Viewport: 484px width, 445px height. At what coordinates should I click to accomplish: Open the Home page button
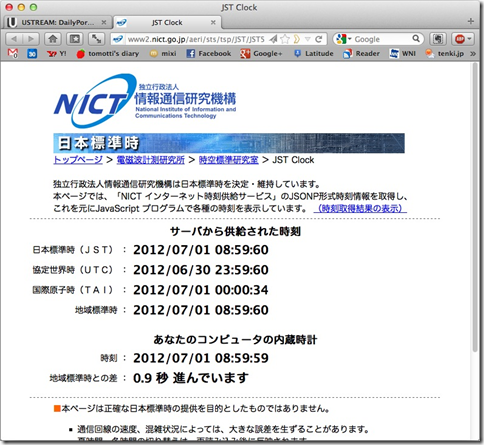coord(53,39)
